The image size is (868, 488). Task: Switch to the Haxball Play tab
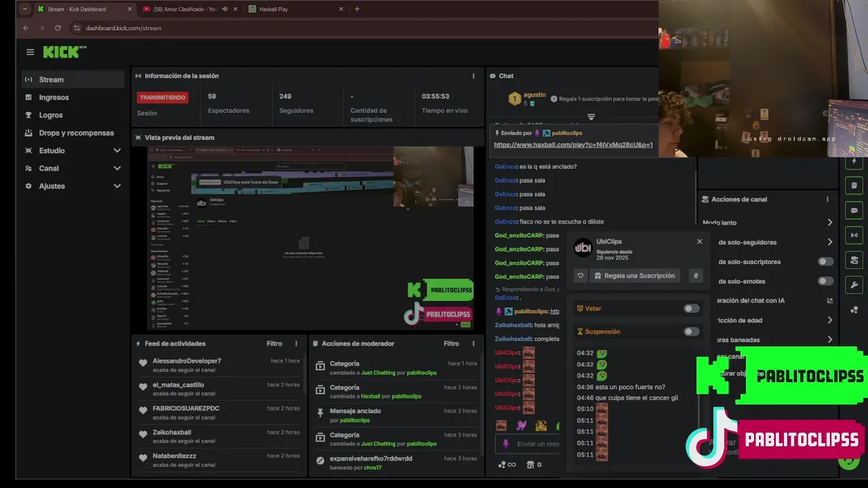pyautogui.click(x=296, y=9)
